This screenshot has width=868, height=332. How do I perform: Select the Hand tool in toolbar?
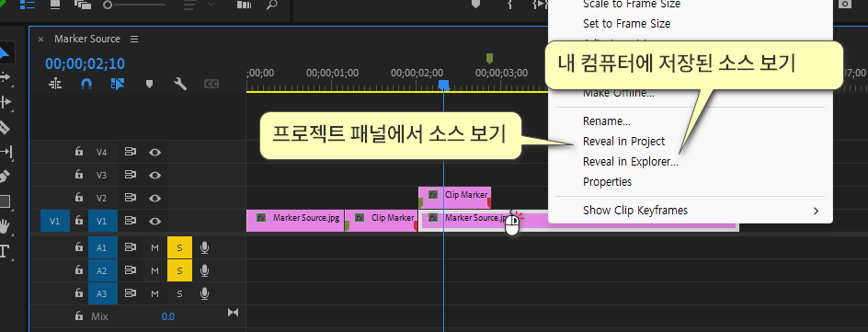(x=5, y=225)
